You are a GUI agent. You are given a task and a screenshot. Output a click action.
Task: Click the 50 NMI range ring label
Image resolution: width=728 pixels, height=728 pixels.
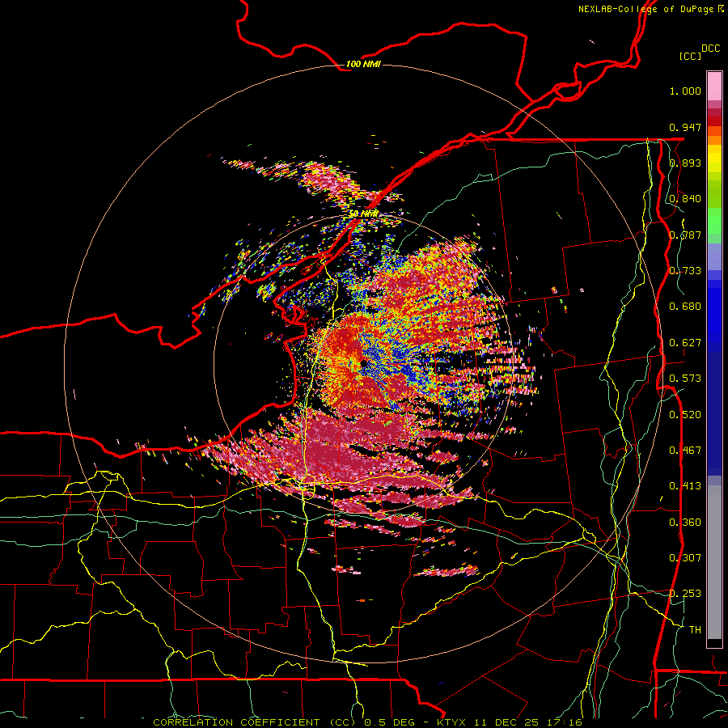point(363,214)
